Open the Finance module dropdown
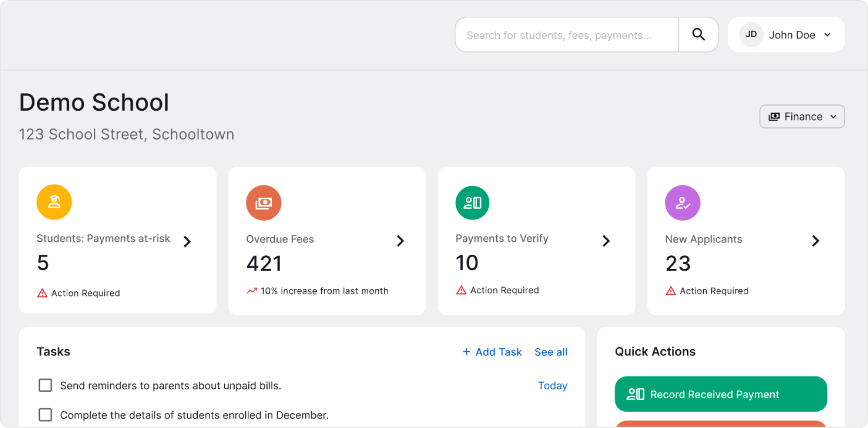Image resolution: width=868 pixels, height=428 pixels. click(x=802, y=116)
